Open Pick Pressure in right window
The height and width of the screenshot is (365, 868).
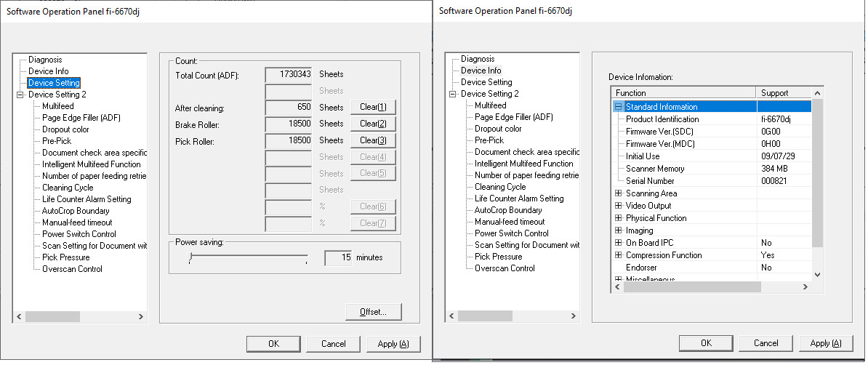tap(498, 257)
